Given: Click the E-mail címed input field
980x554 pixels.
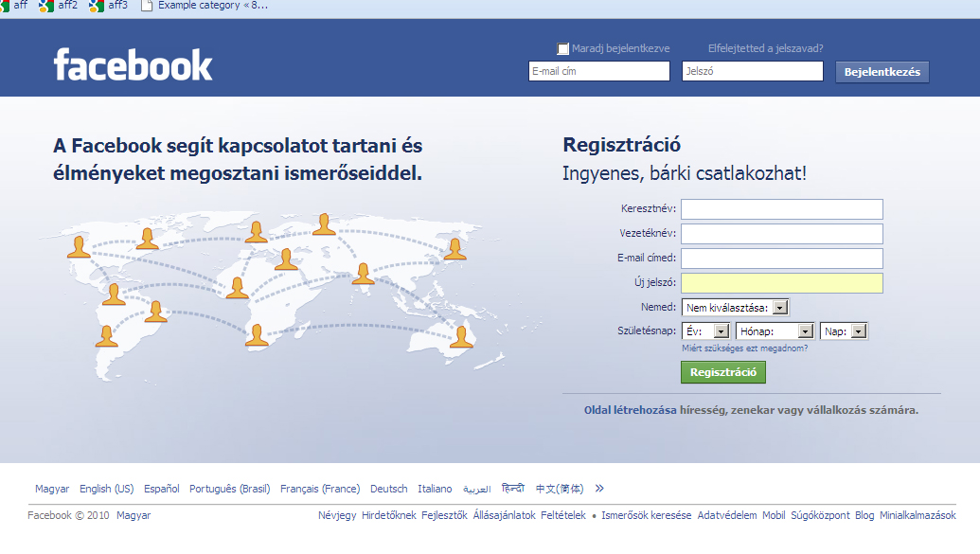Looking at the screenshot, I should pyautogui.click(x=782, y=259).
